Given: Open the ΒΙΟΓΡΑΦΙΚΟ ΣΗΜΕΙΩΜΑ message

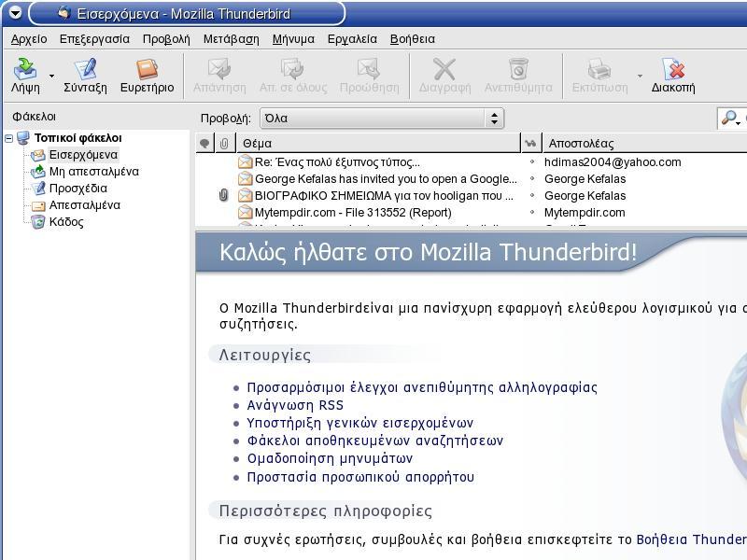Looking at the screenshot, I should click(384, 196).
